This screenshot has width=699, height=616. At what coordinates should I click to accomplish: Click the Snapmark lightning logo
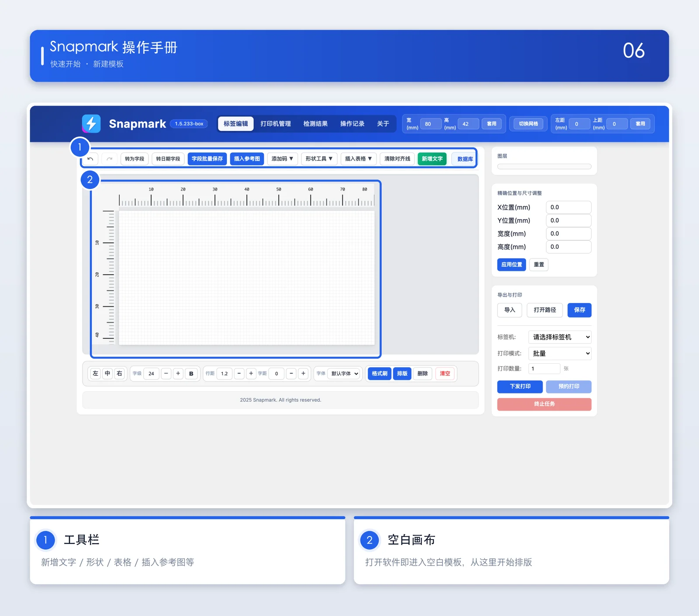91,124
